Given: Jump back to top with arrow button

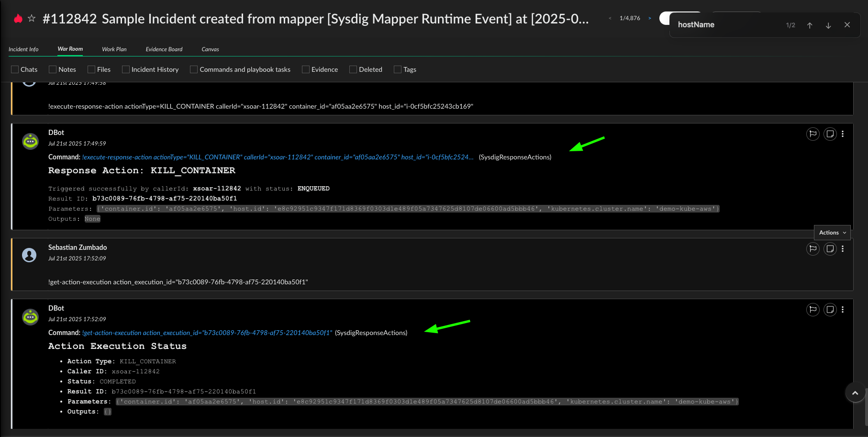Looking at the screenshot, I should tap(855, 393).
